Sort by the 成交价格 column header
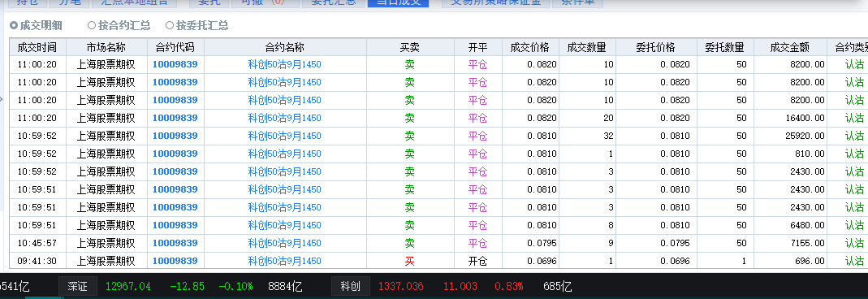868x299 pixels. (530, 47)
